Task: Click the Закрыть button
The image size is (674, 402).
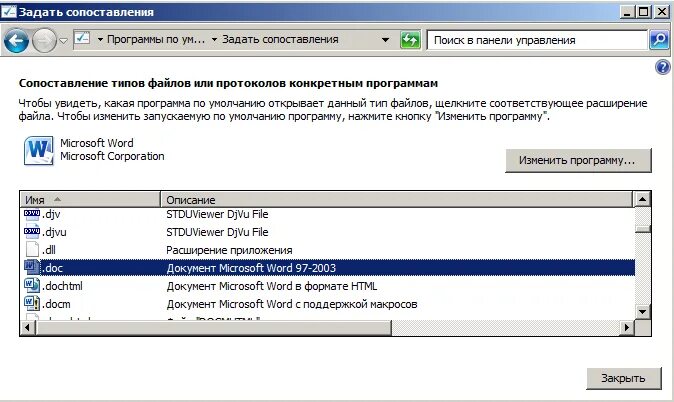Action: [x=623, y=378]
